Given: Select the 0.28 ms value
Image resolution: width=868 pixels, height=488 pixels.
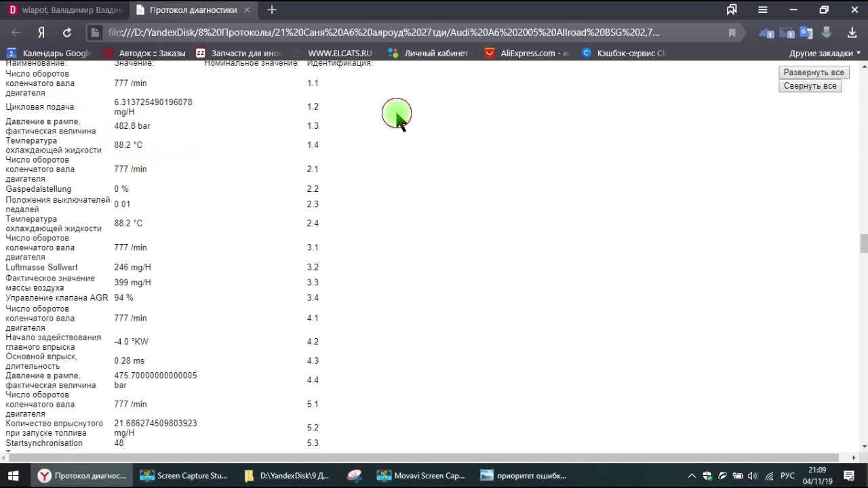Looking at the screenshot, I should (130, 361).
